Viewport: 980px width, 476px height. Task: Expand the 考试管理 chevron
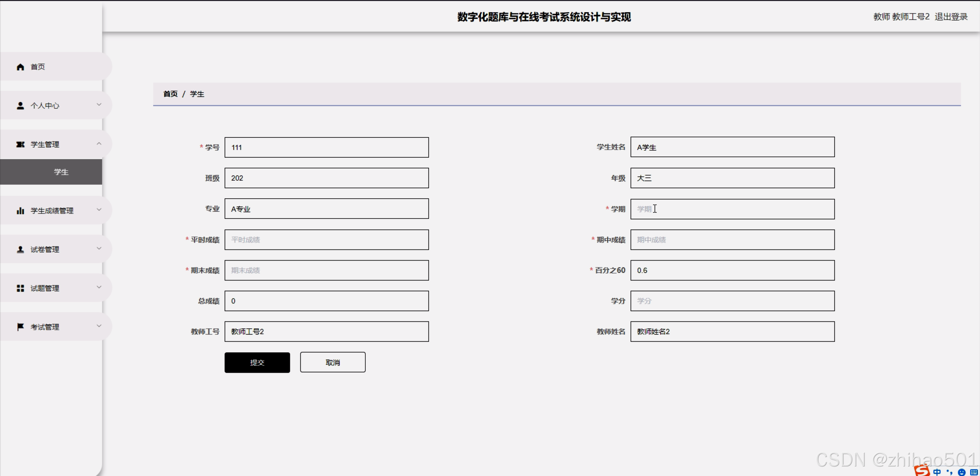99,326
